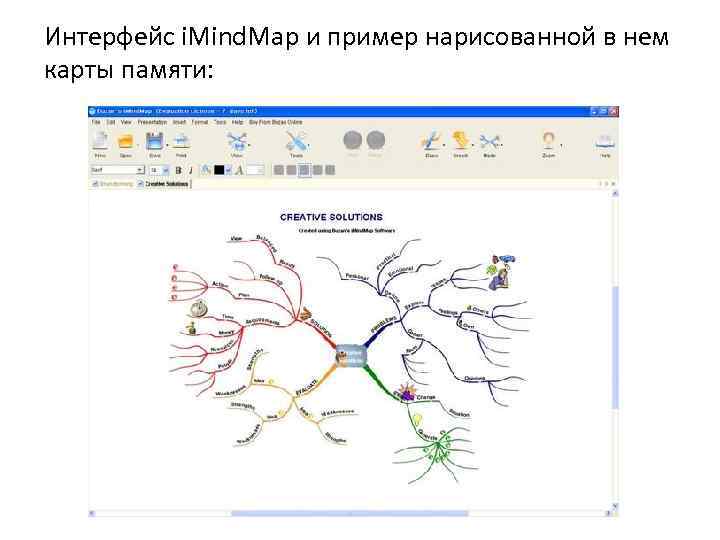Expand the Zoom dropdown arrow
The width and height of the screenshot is (720, 540).
(561, 146)
